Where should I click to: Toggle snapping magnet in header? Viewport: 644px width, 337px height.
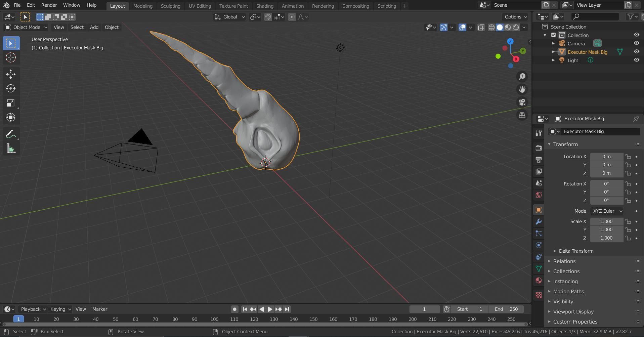tap(268, 17)
